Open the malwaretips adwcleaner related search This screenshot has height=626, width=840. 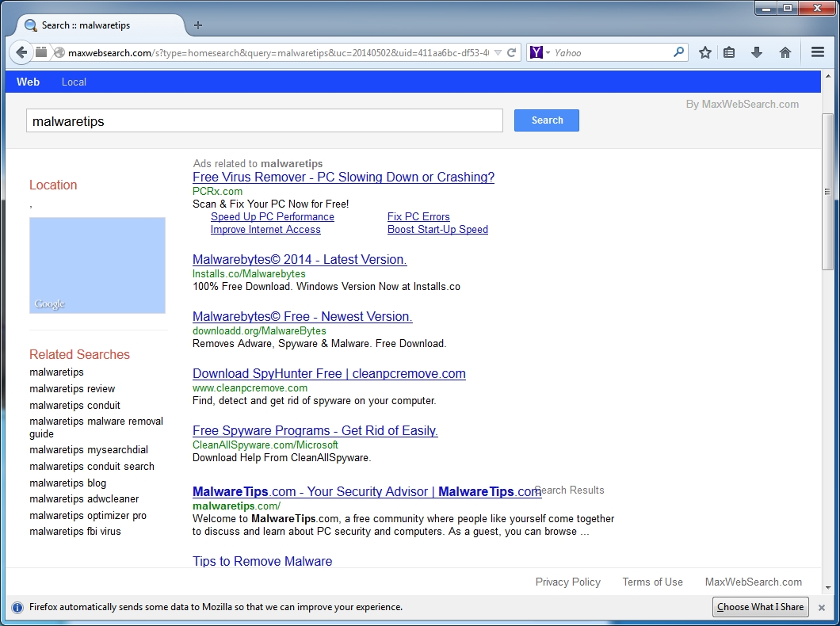click(x=84, y=498)
